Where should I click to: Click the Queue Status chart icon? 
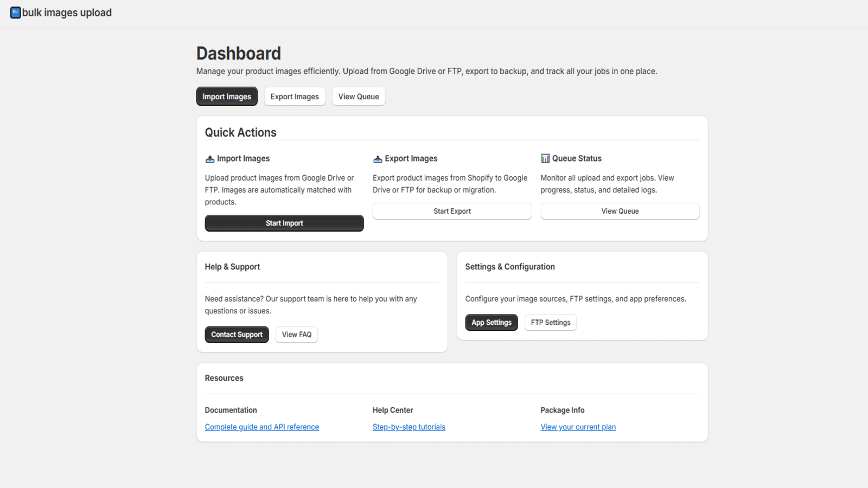tap(545, 158)
